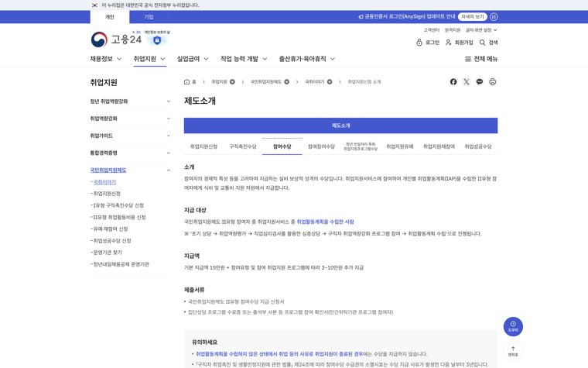This screenshot has height=368, width=588.
Task: Open the 고용24 logo home link
Action: click(x=116, y=39)
